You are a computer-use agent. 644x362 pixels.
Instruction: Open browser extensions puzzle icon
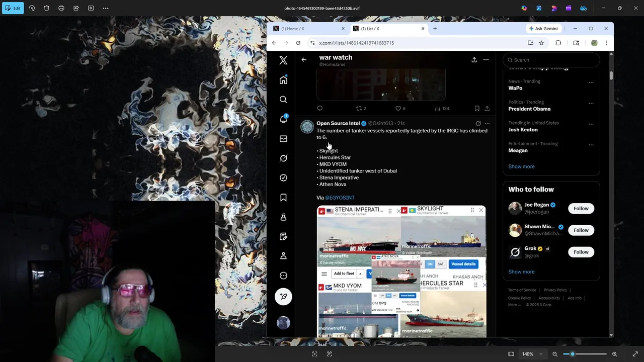[558, 43]
